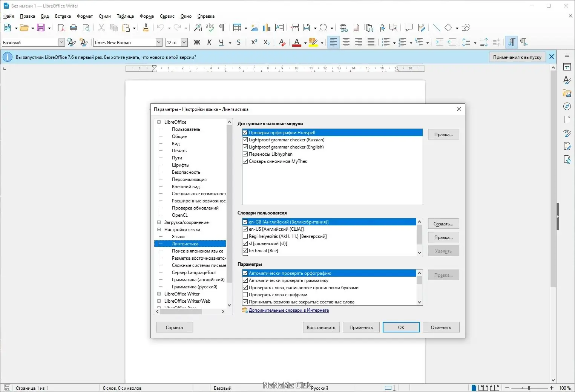Open the Navigator from the sidebar

click(x=567, y=106)
